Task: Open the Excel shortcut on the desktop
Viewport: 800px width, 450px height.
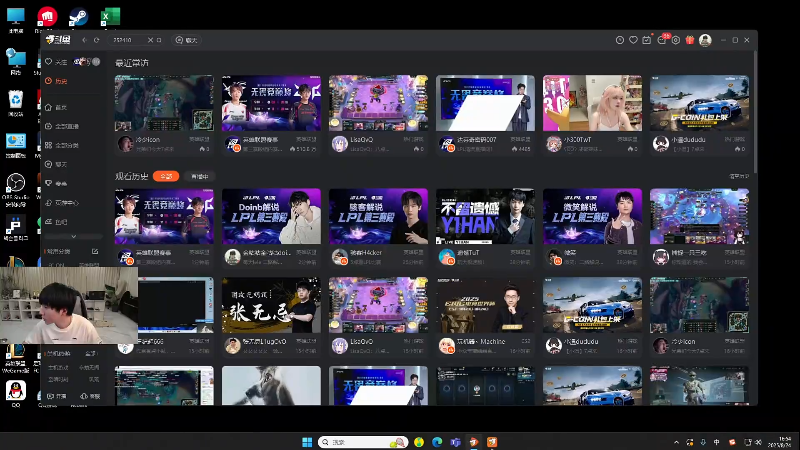Action: tap(110, 18)
